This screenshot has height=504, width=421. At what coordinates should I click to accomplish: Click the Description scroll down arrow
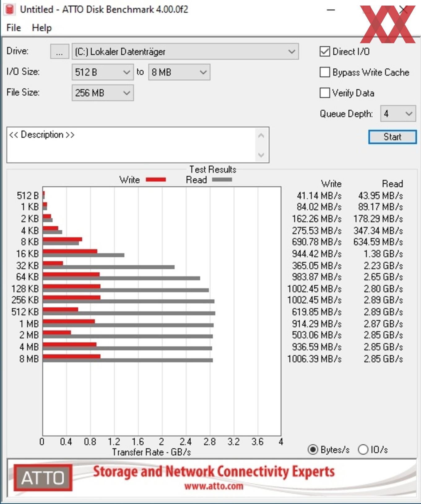261,155
